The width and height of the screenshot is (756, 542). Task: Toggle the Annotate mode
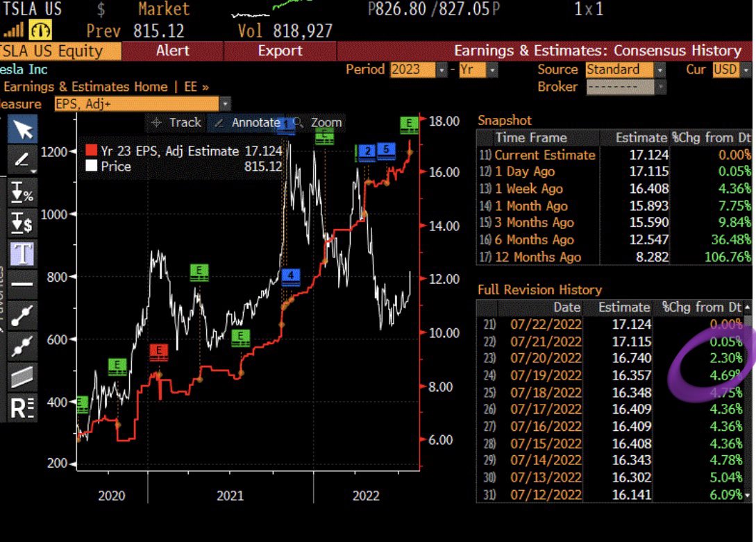tap(248, 122)
